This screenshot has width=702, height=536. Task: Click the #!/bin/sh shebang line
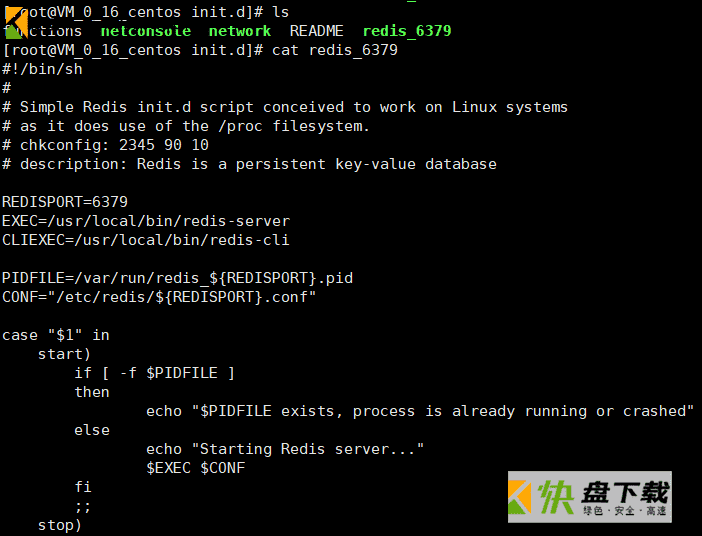click(43, 69)
